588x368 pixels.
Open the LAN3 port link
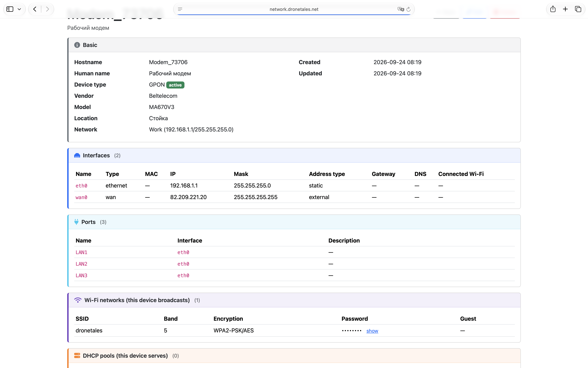pyautogui.click(x=81, y=275)
